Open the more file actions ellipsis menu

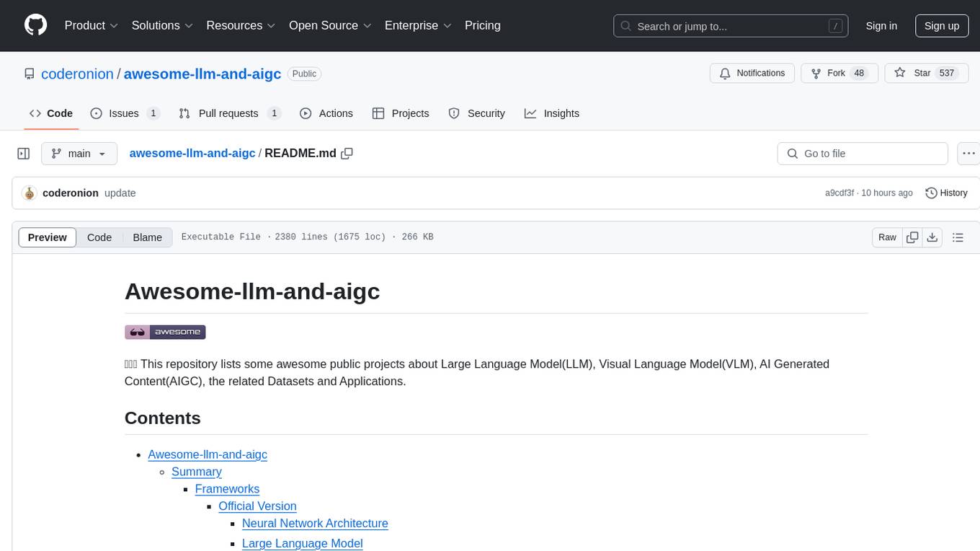968,154
